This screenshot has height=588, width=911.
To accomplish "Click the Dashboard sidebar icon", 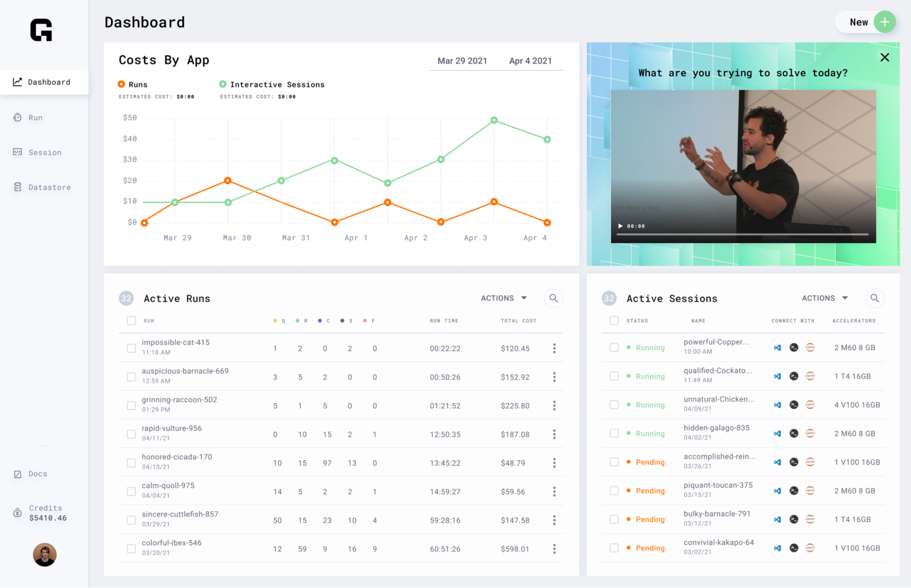I will pos(17,82).
